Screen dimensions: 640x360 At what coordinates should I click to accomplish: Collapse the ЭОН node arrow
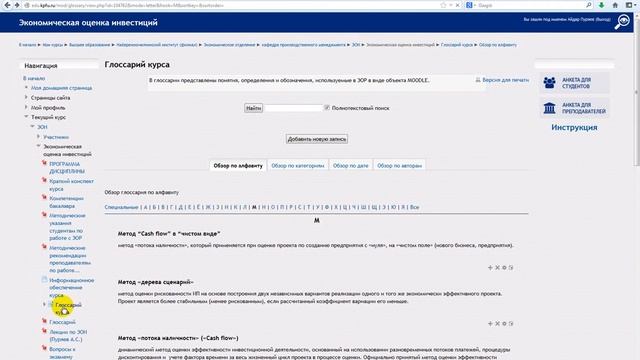pos(32,127)
